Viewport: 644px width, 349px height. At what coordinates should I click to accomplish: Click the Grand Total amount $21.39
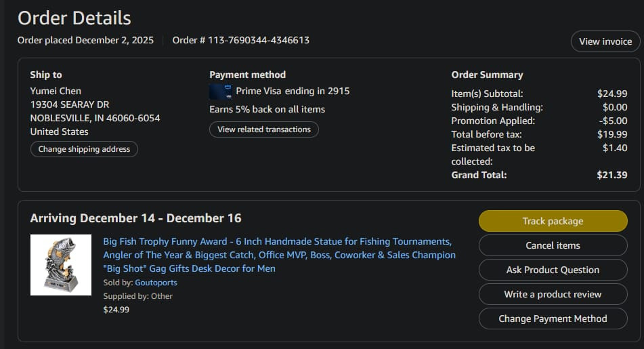pos(612,175)
